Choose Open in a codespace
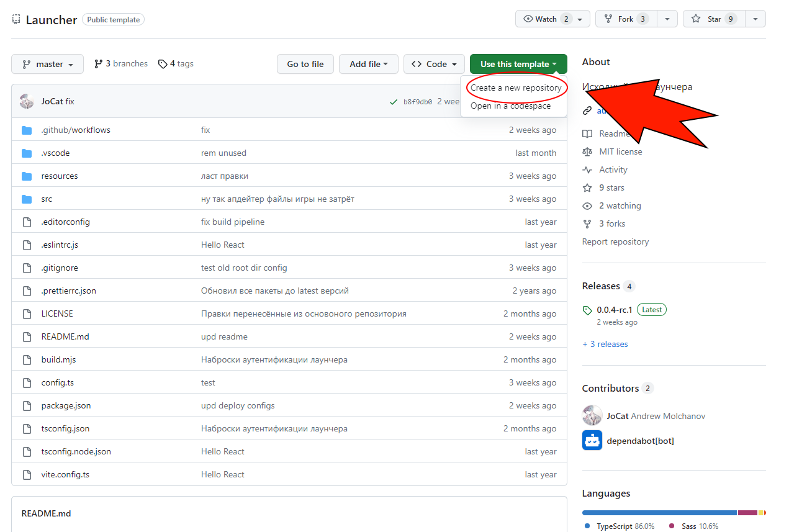Screen dimensions: 807x532 [x=510, y=106]
